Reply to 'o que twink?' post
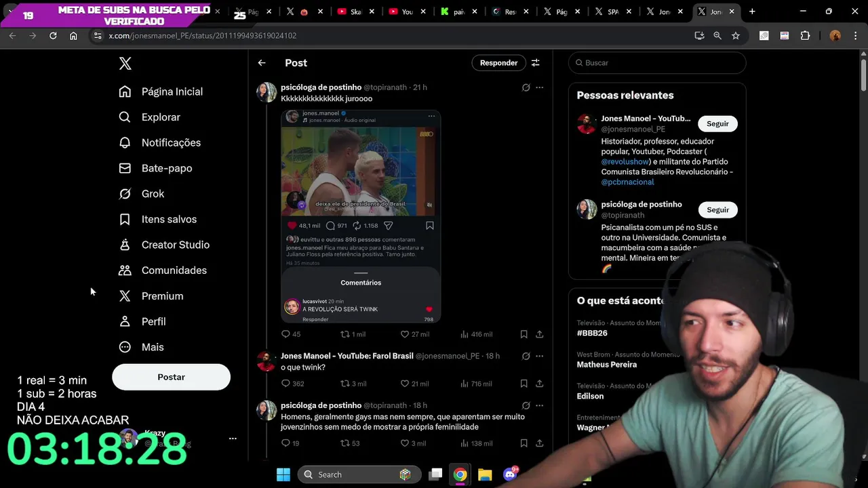Image resolution: width=868 pixels, height=488 pixels. [292, 384]
